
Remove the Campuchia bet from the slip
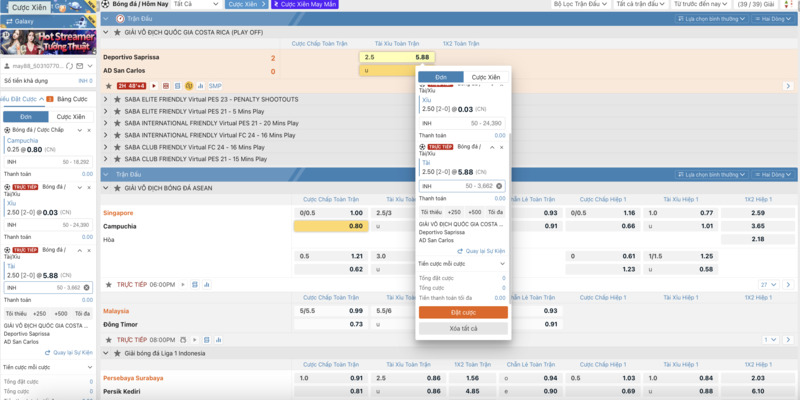point(89,130)
